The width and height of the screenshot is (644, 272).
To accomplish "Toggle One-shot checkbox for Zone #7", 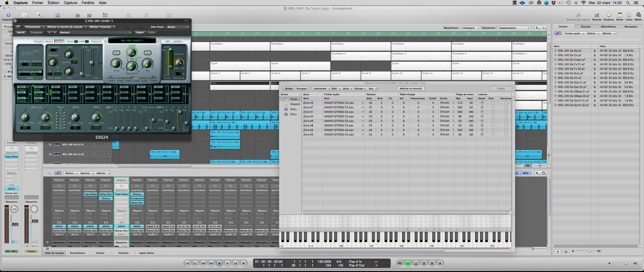I will pyautogui.click(x=493, y=107).
